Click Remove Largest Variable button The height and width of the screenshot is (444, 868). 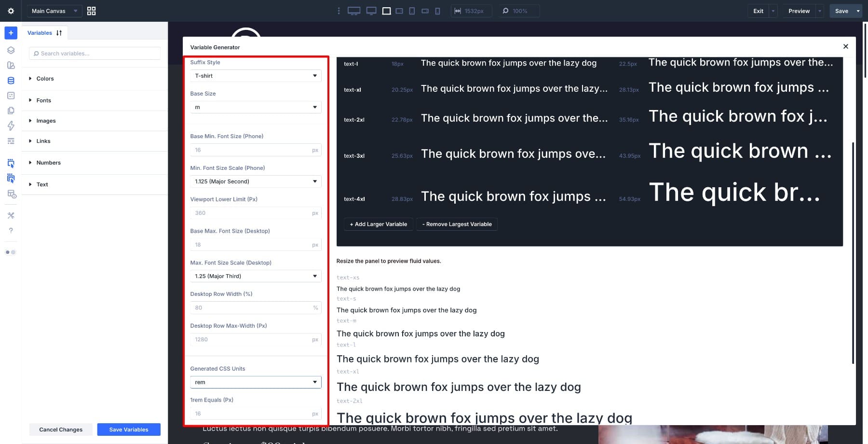[x=457, y=224]
